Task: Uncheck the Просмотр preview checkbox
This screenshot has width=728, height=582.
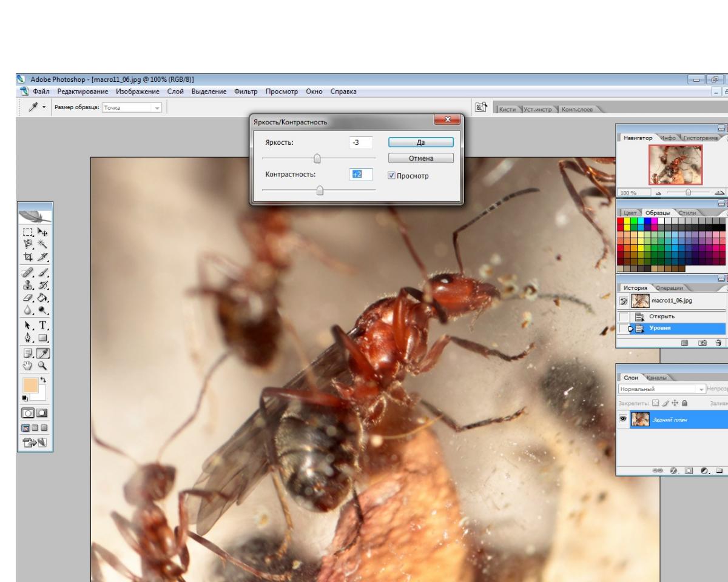Action: [391, 176]
